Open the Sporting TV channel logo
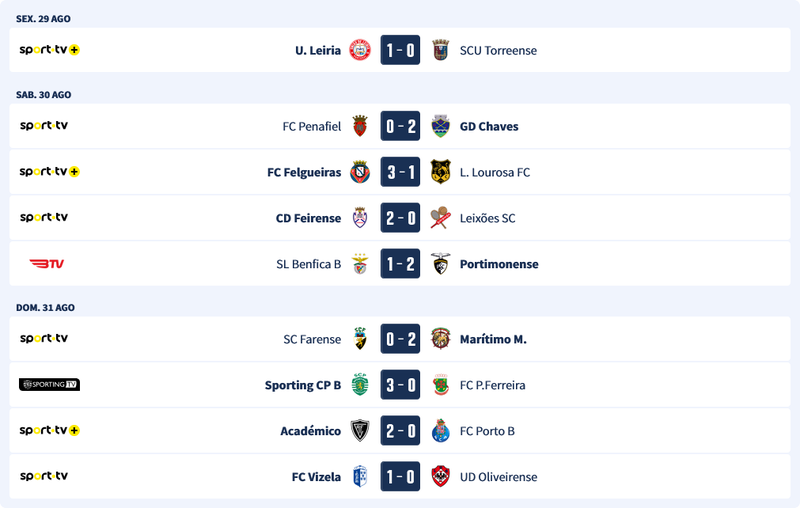 pyautogui.click(x=49, y=385)
